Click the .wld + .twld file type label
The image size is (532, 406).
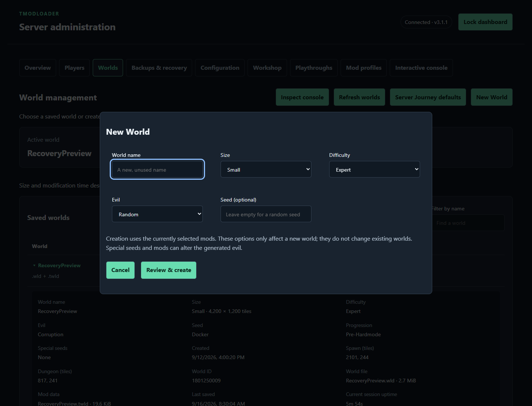(x=45, y=276)
